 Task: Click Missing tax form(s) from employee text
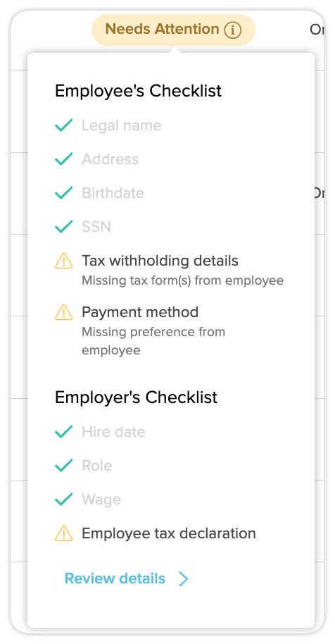click(x=182, y=280)
